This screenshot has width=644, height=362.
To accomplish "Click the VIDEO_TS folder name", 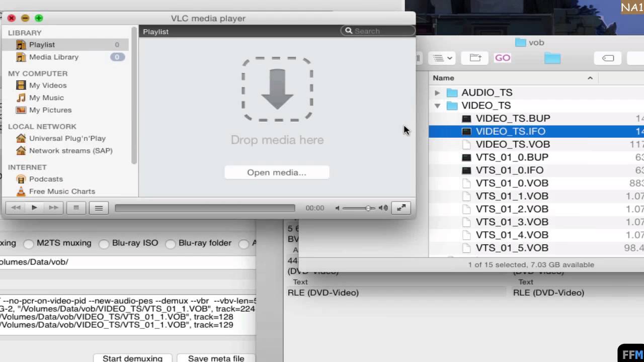I will pos(486,106).
